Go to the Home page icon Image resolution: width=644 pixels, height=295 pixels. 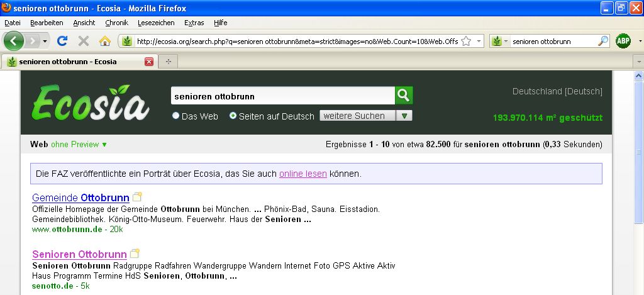(105, 41)
